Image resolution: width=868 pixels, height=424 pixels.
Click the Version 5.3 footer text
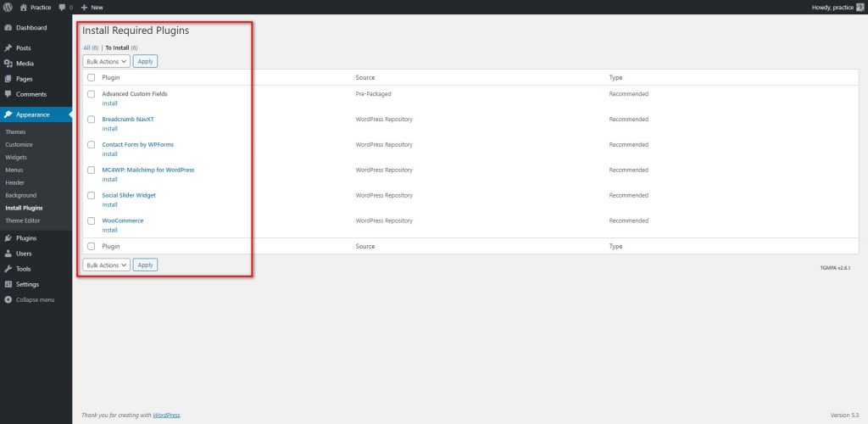[844, 416]
